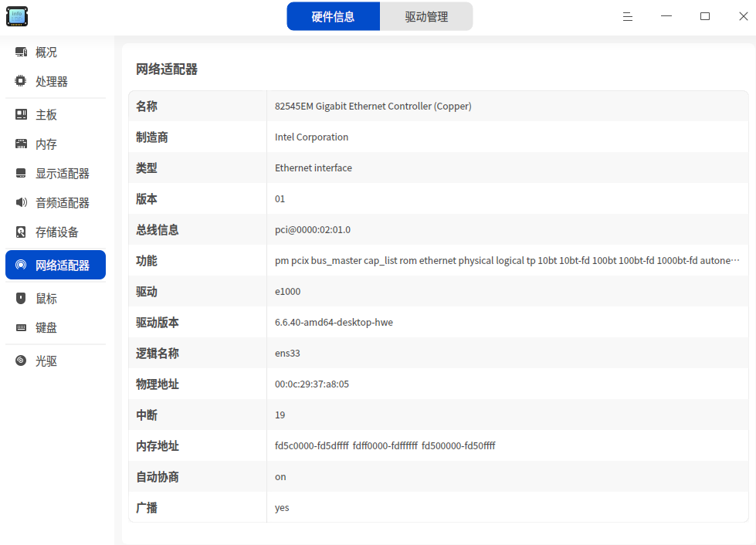This screenshot has height=545, width=756.
Task: Select the 网络适配器 network icon in sidebar
Action: pyautogui.click(x=21, y=265)
